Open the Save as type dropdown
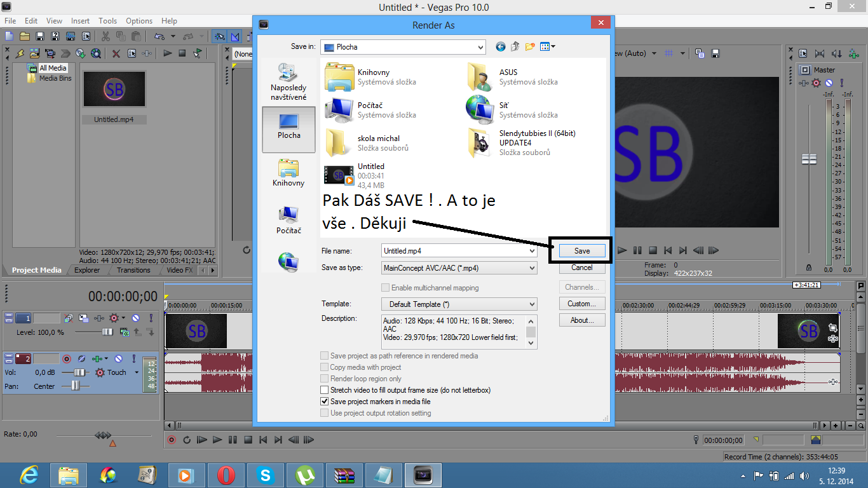This screenshot has height=488, width=868. tap(532, 268)
